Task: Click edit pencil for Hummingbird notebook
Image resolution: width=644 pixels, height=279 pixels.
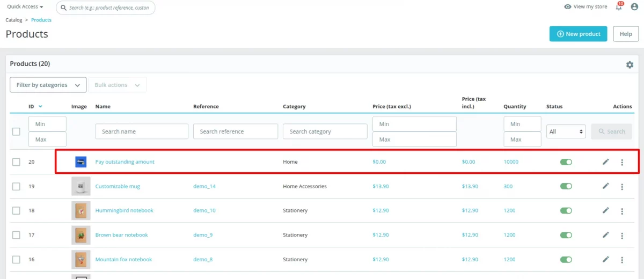Action: [x=606, y=210]
